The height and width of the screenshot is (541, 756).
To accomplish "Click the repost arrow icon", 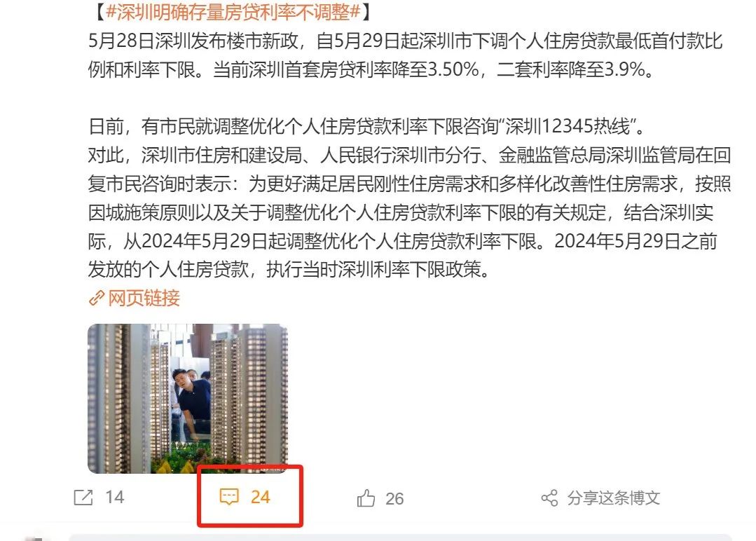I will point(83,497).
